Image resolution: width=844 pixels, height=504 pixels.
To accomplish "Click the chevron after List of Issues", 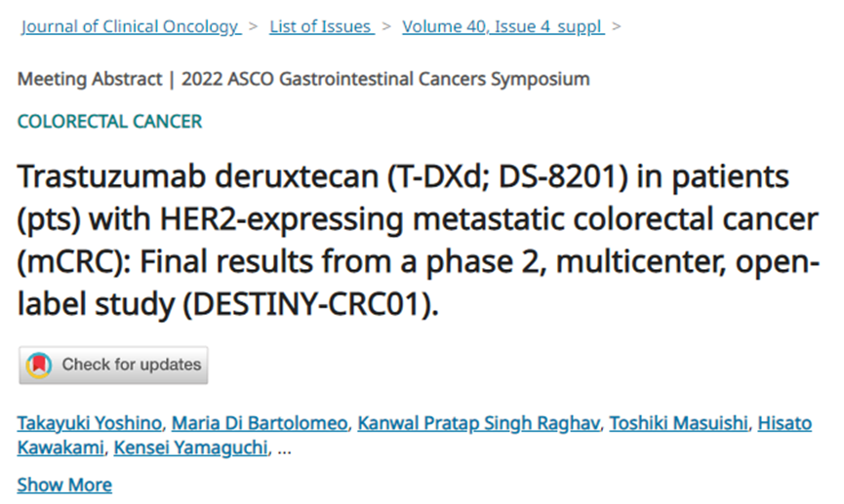I will 386,26.
